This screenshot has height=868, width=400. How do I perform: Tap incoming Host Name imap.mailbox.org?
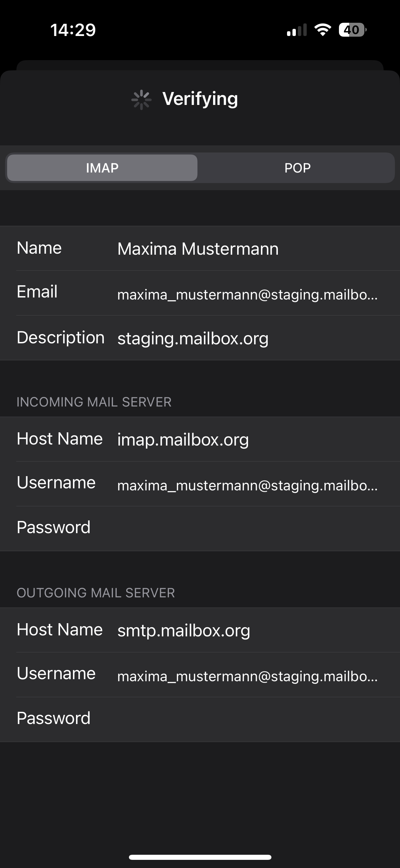(200, 439)
